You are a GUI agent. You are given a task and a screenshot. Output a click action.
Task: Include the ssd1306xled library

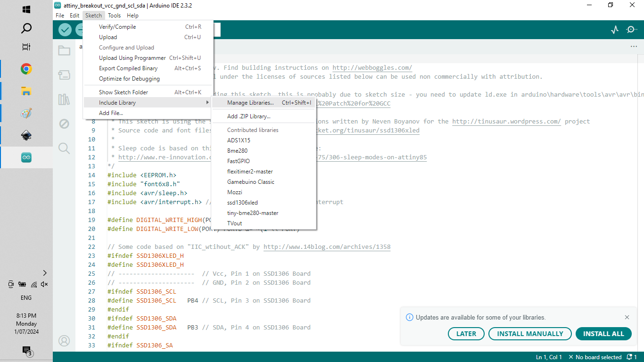(x=264, y=203)
